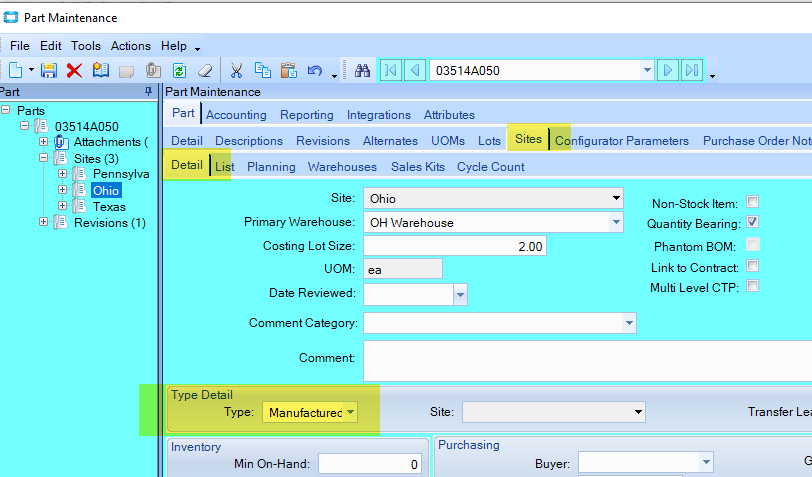812x477 pixels.
Task: Switch to the Planning sub-tab
Action: point(271,167)
